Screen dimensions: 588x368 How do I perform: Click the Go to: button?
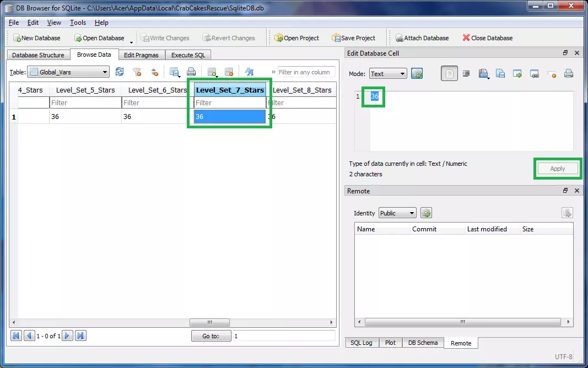(x=211, y=335)
